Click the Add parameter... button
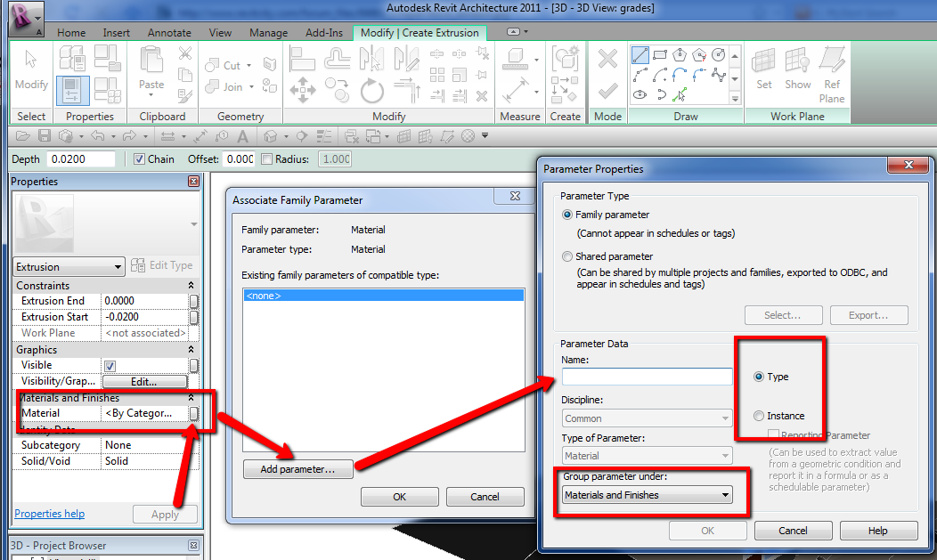The width and height of the screenshot is (937, 560). point(297,469)
